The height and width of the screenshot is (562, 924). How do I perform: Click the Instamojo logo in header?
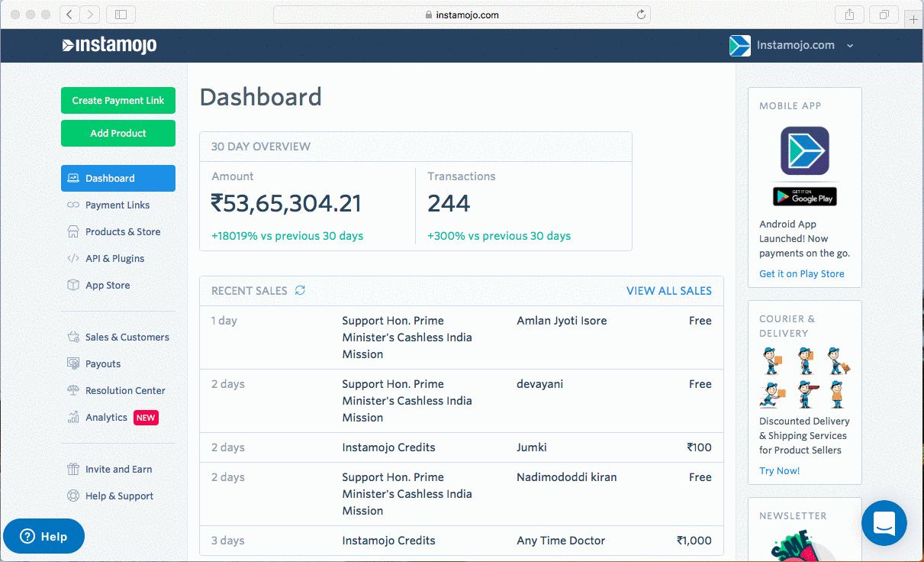109,46
